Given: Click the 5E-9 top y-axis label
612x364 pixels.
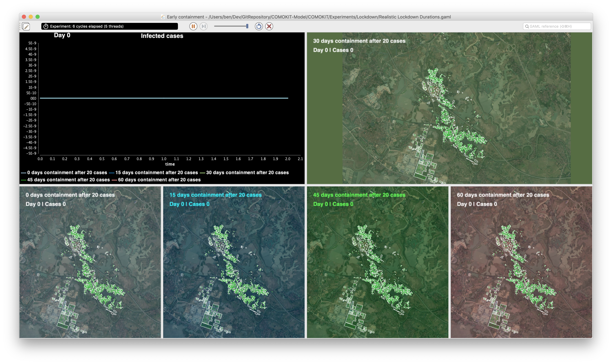Looking at the screenshot, I should pos(32,43).
